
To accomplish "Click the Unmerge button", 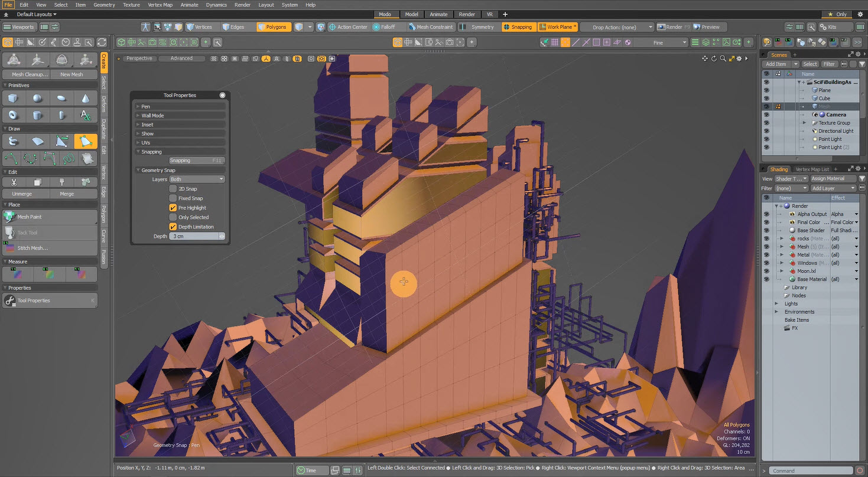I will 24,194.
